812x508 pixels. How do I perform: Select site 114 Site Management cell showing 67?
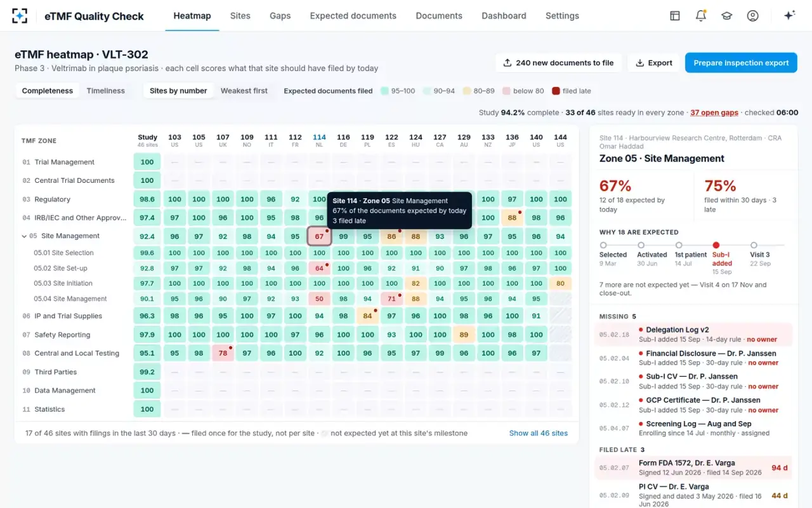tap(319, 236)
